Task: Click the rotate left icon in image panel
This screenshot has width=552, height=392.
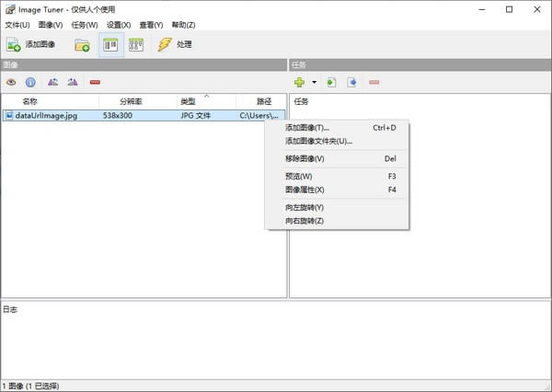Action: pos(52,83)
